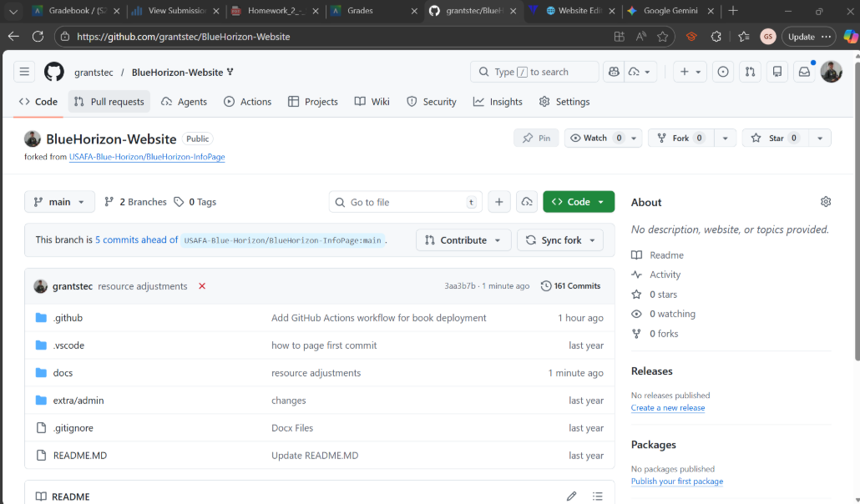
Task: Open the repository Settings tab
Action: click(x=564, y=102)
